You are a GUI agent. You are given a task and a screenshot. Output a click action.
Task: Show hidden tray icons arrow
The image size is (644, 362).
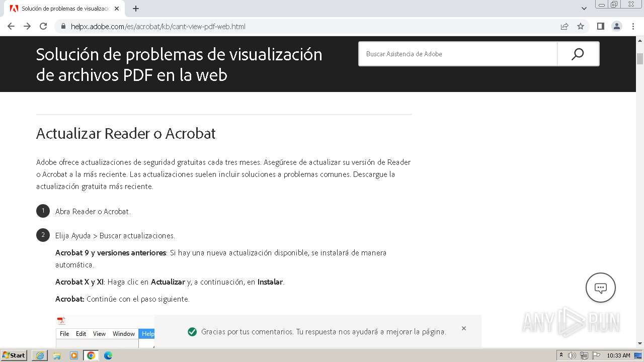coord(561,355)
